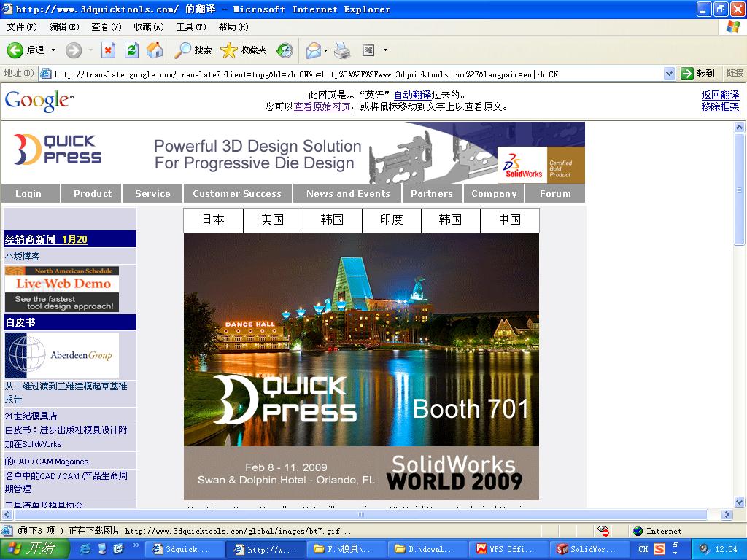Click the vertical scrollbar down arrow
This screenshot has height=560, width=747.
click(740, 502)
